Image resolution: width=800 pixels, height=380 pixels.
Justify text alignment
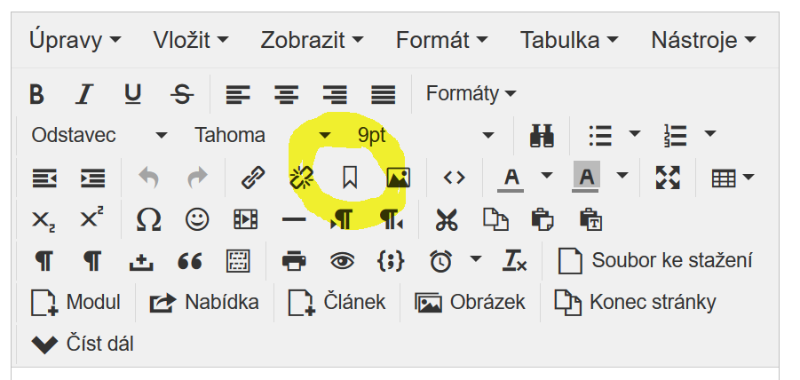click(383, 95)
